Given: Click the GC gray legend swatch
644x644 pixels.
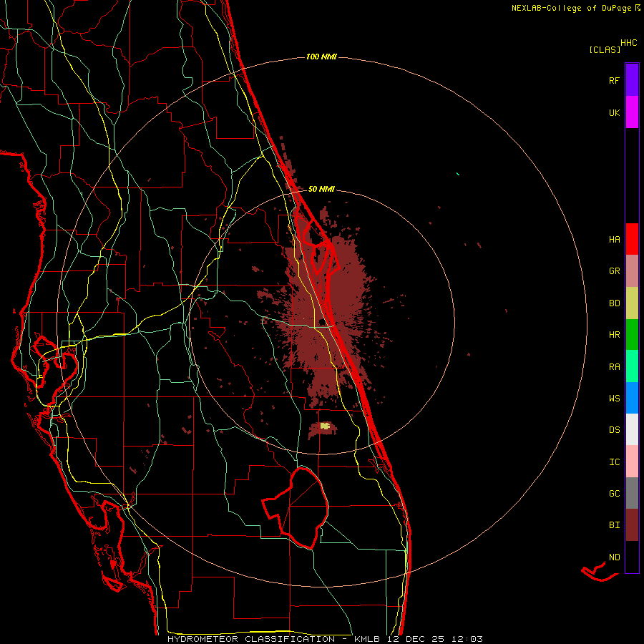Looking at the screenshot, I should tap(632, 493).
